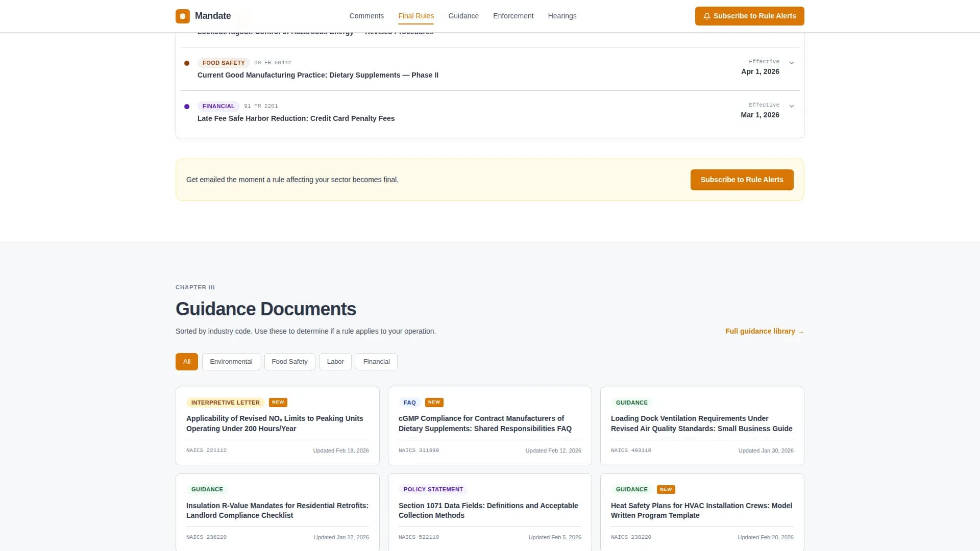Click Updated Feb 5, 2026 text
Viewport: 980px width, 551px height.
(555, 537)
